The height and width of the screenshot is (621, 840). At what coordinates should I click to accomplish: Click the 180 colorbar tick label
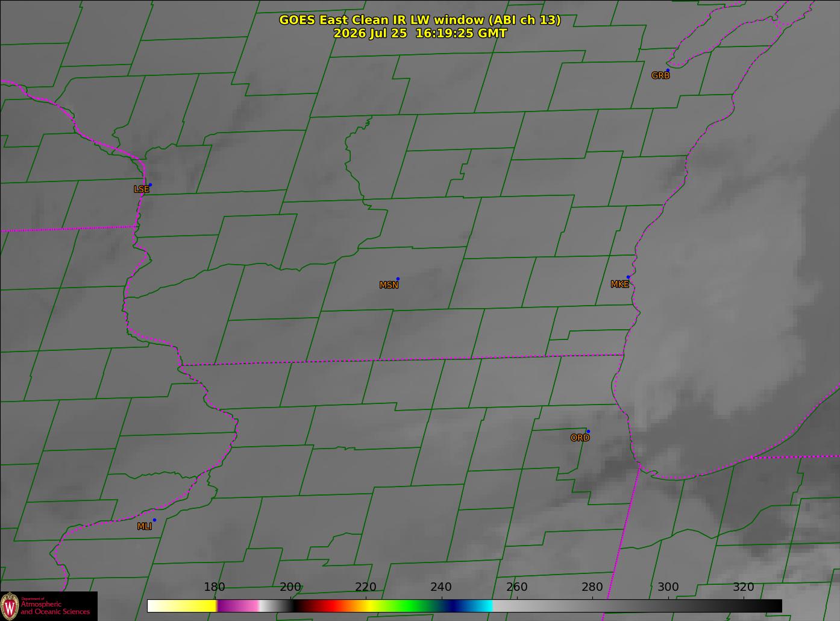(215, 587)
